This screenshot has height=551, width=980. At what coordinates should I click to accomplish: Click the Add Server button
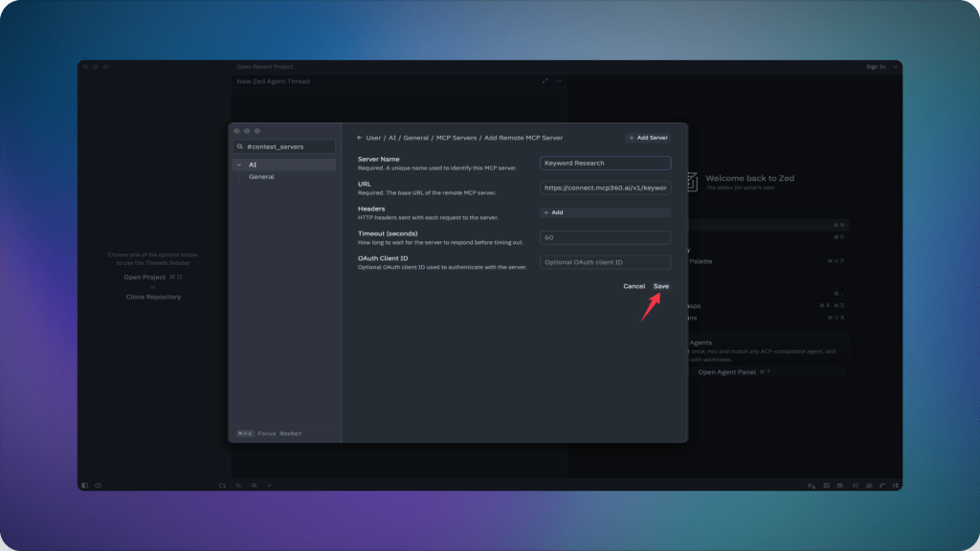click(648, 138)
